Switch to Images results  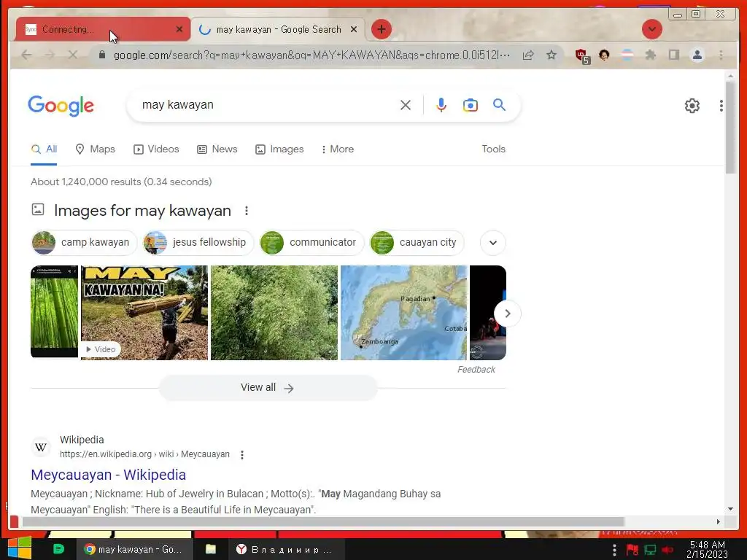pyautogui.click(x=279, y=149)
